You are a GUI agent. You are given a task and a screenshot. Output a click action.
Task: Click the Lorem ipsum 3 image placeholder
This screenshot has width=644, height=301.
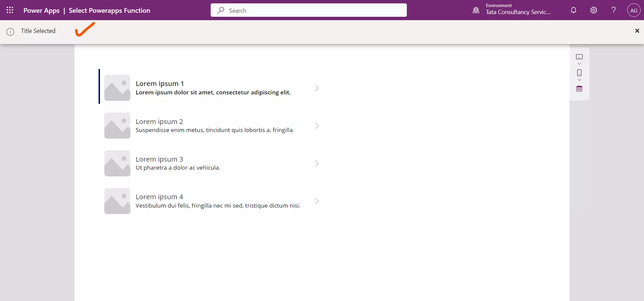pos(117,163)
